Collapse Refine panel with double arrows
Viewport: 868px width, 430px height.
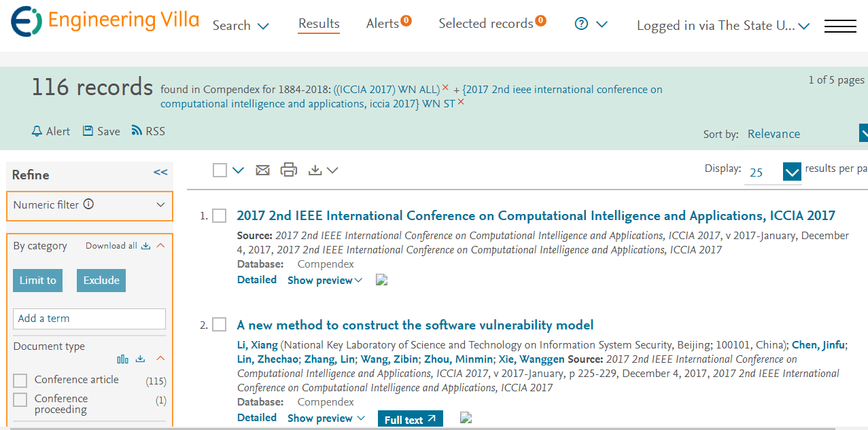pyautogui.click(x=160, y=173)
